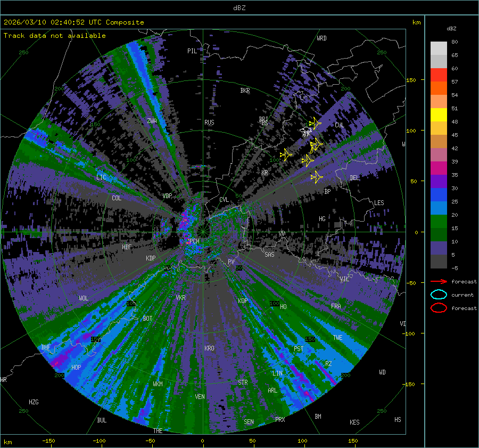479x448 pixels.
Task: Pick the topmost light gray dBZ swatch
Action: [x=439, y=48]
